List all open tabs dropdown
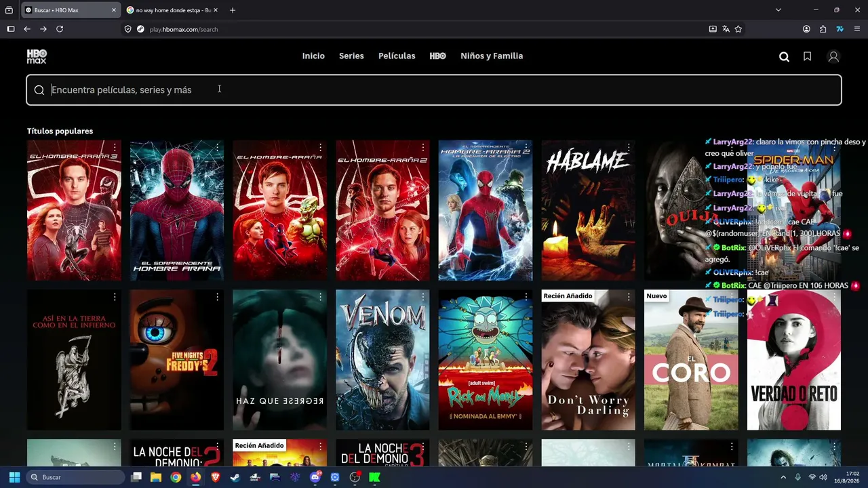This screenshot has width=868, height=488. click(x=778, y=10)
